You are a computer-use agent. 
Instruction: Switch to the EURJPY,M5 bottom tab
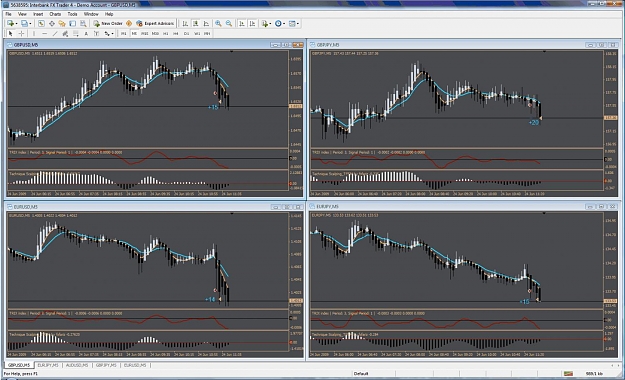pyautogui.click(x=48, y=365)
